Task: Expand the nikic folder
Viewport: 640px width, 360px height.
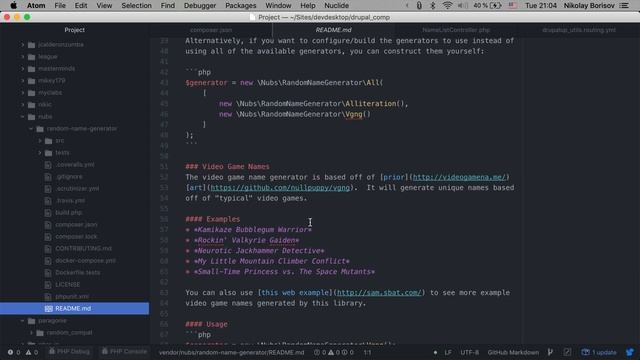Action: [23, 104]
